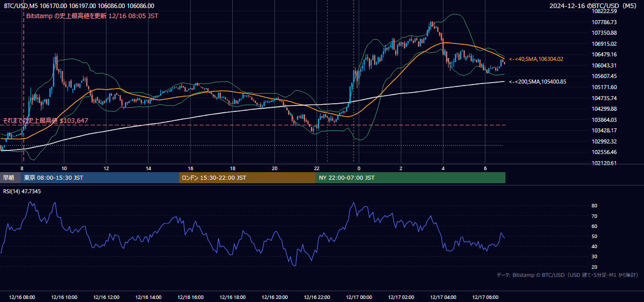Click price axis value 104735.74

point(604,98)
